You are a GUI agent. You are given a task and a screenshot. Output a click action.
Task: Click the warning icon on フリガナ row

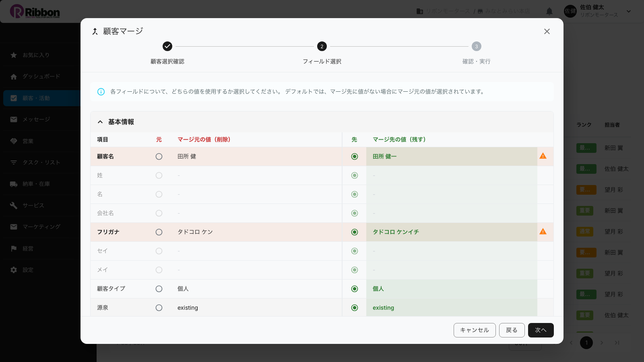click(x=543, y=232)
